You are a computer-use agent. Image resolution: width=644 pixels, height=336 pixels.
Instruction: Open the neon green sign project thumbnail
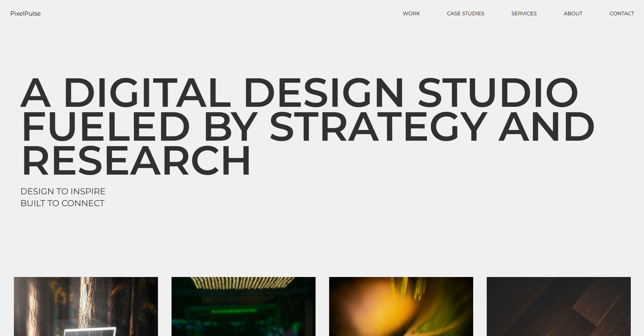(x=243, y=306)
